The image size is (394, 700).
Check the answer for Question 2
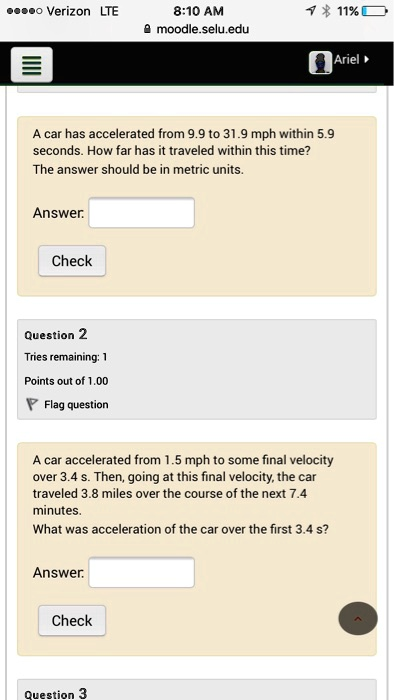(72, 621)
